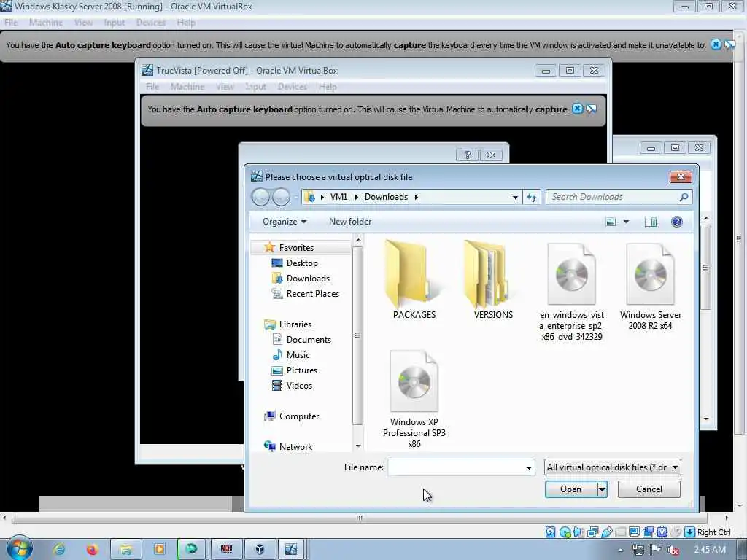The height and width of the screenshot is (560, 747).
Task: Open the Help menu in TrueVista window
Action: 328,87
